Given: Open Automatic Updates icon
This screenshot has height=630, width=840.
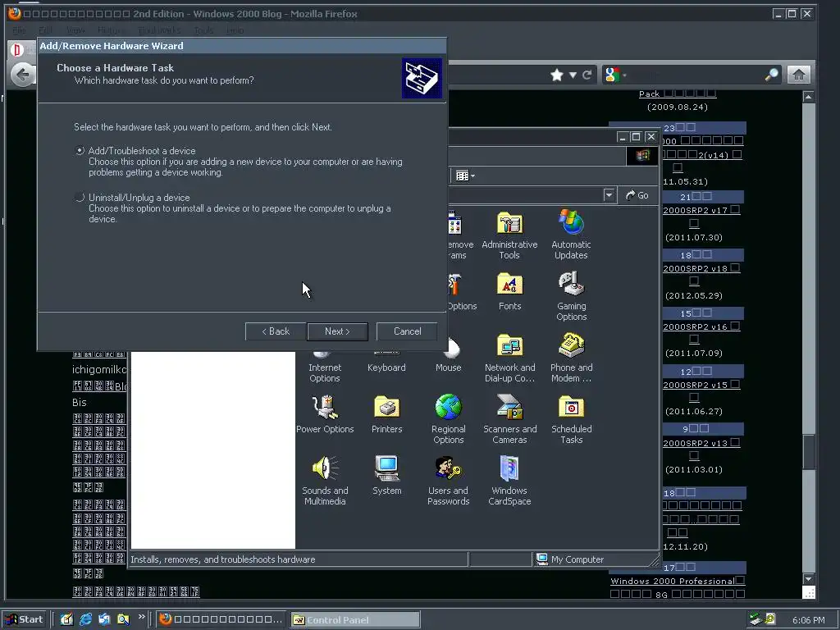Looking at the screenshot, I should pos(571,235).
